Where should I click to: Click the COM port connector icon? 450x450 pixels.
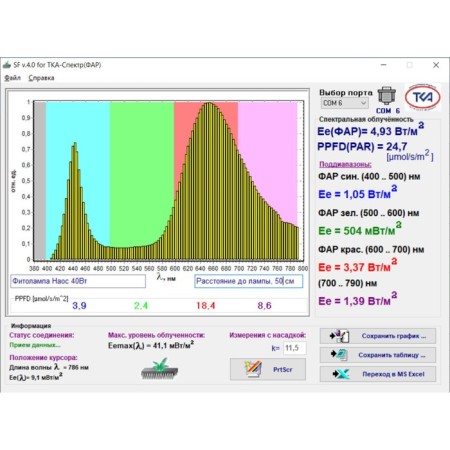(x=386, y=96)
